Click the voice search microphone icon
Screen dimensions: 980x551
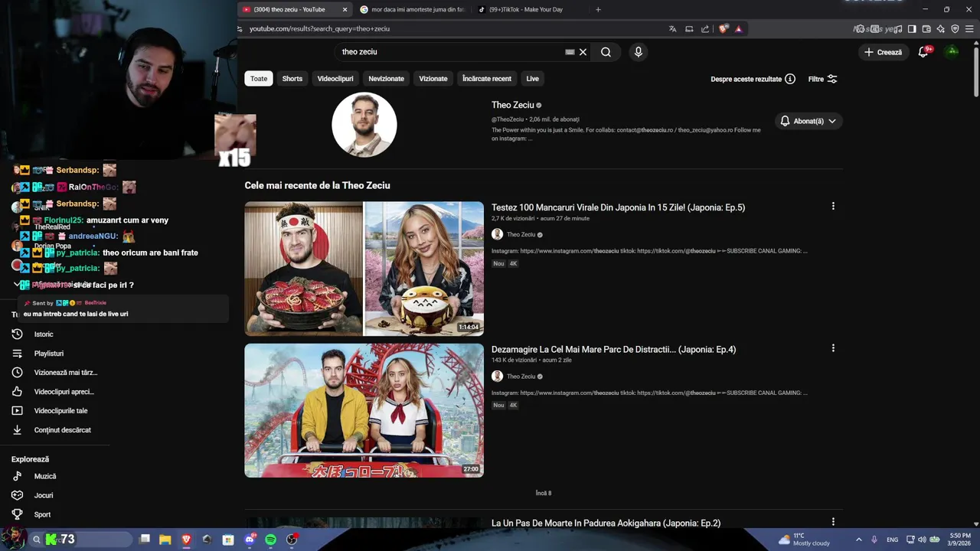coord(638,52)
